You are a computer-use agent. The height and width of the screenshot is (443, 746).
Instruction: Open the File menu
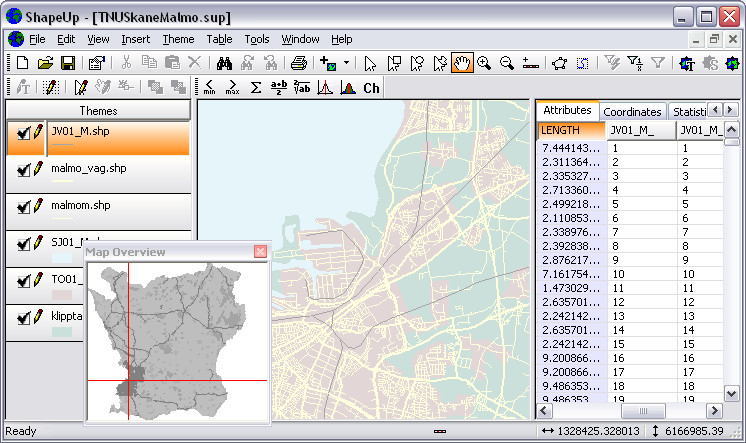click(x=37, y=39)
